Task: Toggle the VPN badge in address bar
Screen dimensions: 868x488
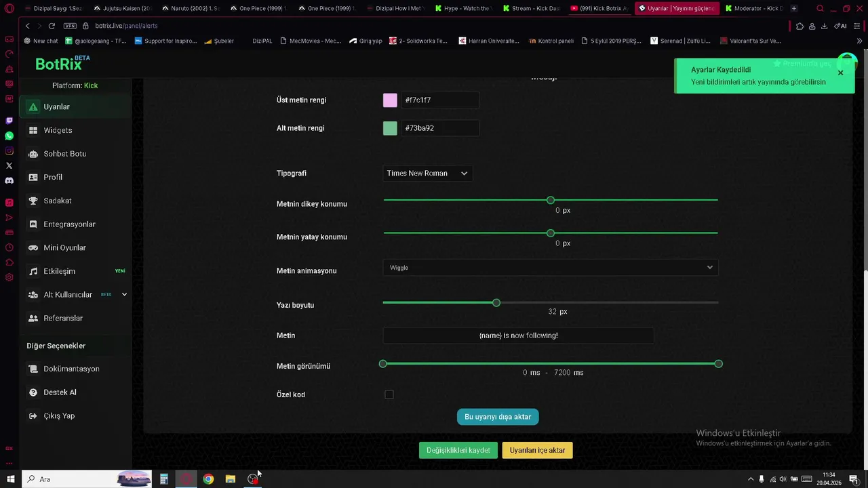Action: tap(70, 26)
